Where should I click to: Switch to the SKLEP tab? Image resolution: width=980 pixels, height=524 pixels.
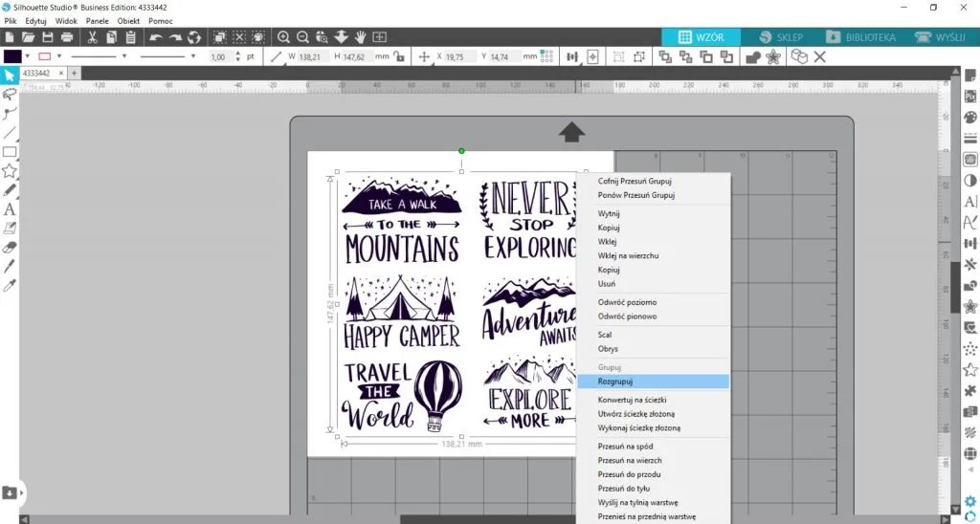[781, 37]
